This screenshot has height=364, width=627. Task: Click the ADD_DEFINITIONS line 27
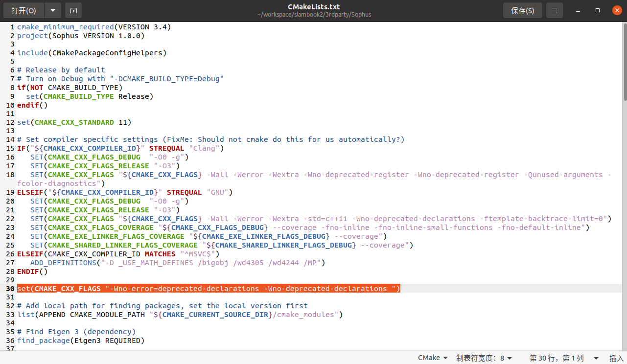[x=178, y=263]
